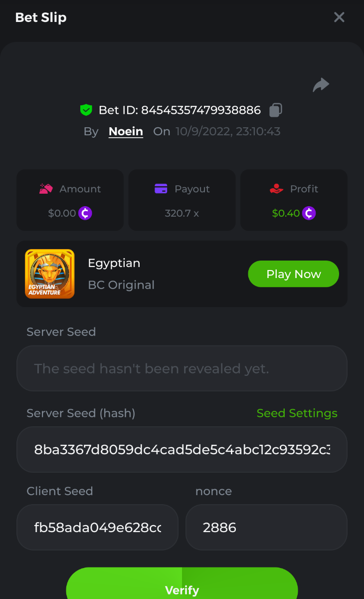Viewport: 364px width, 599px height.
Task: Click the Server Seed field
Action: pyautogui.click(x=182, y=368)
